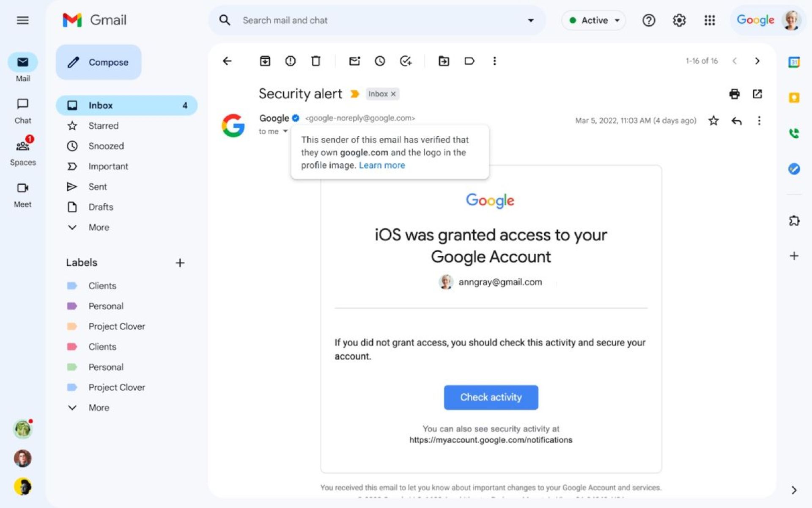This screenshot has width=812, height=508.
Task: Click the report spam icon
Action: [289, 61]
